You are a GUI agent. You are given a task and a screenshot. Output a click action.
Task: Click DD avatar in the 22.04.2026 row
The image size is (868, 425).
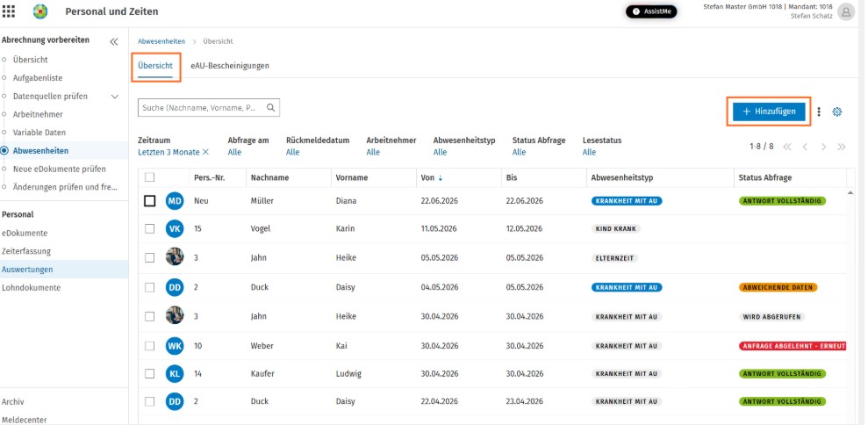tap(175, 401)
